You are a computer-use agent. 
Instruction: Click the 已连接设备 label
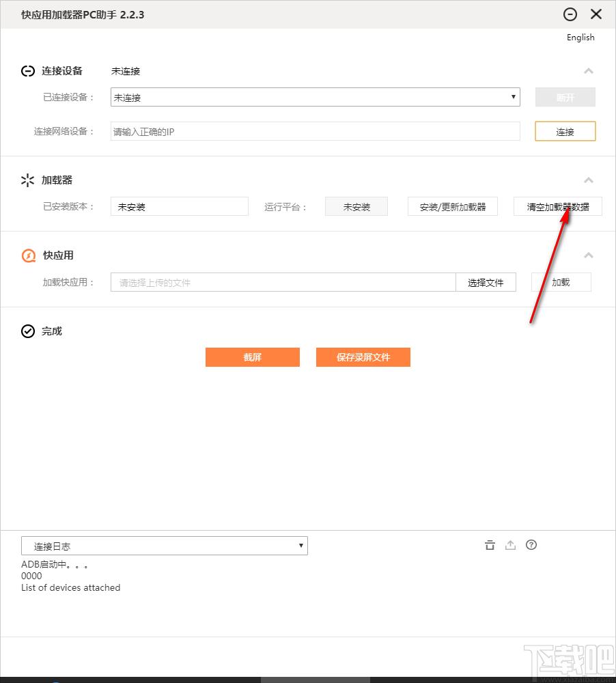pos(69,97)
